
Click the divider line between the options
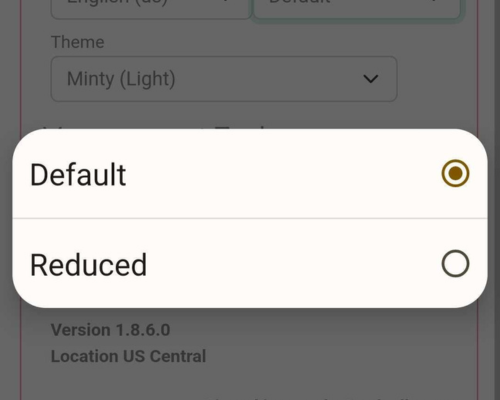point(250,218)
